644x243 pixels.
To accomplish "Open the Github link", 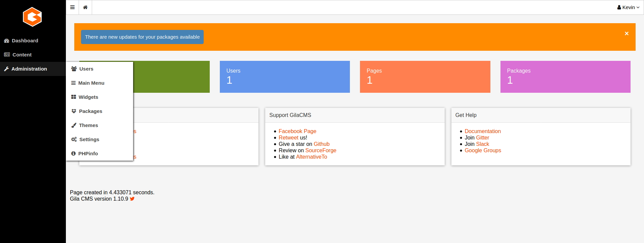I will [x=322, y=144].
